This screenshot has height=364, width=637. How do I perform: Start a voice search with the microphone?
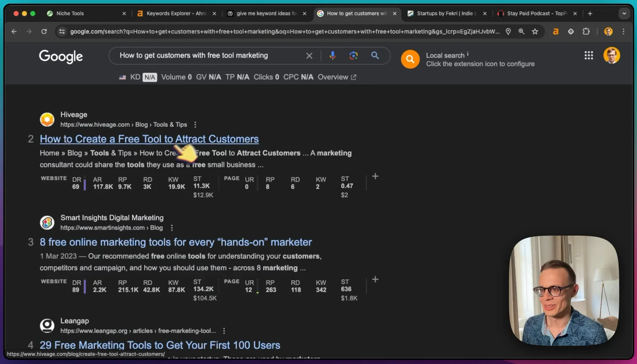(x=332, y=56)
